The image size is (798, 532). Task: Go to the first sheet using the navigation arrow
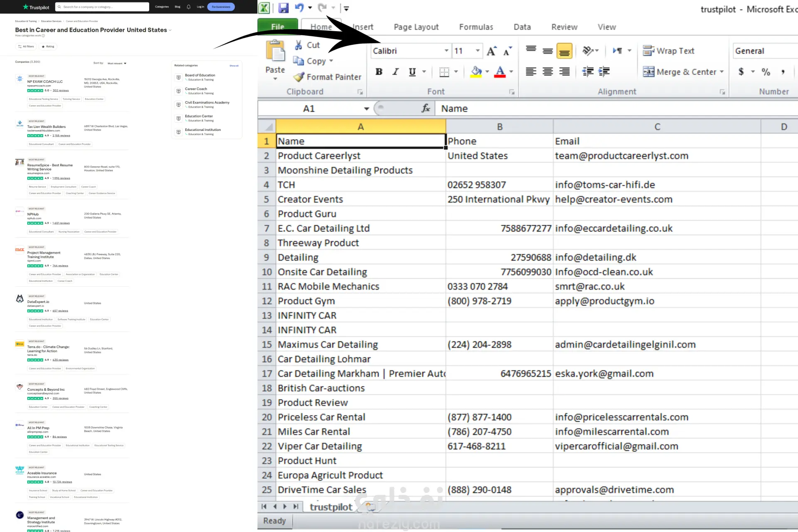pyautogui.click(x=264, y=506)
